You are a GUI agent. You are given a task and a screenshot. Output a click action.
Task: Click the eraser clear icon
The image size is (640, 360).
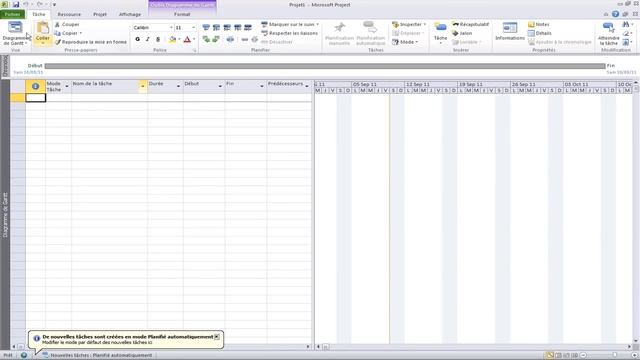[626, 33]
